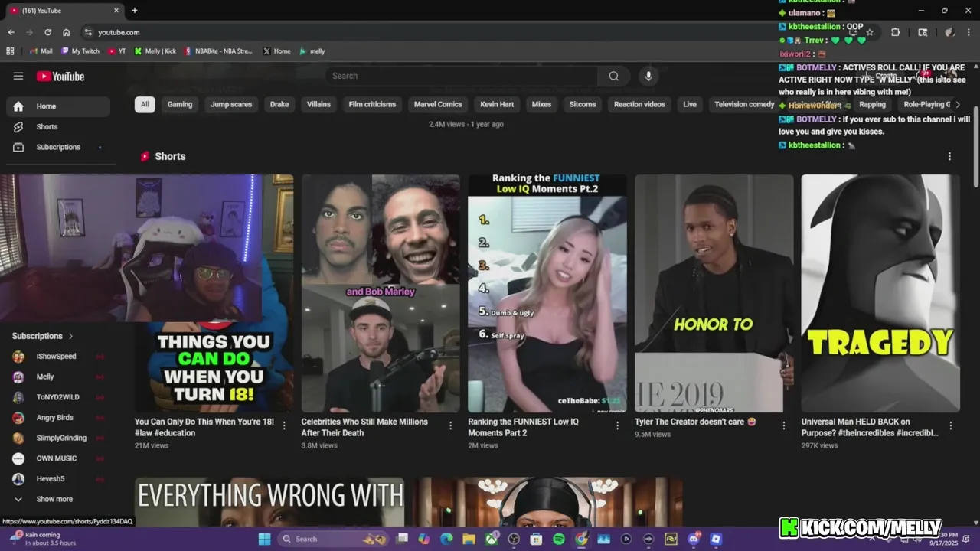Select the All filter chip
980x551 pixels.
[x=145, y=104]
